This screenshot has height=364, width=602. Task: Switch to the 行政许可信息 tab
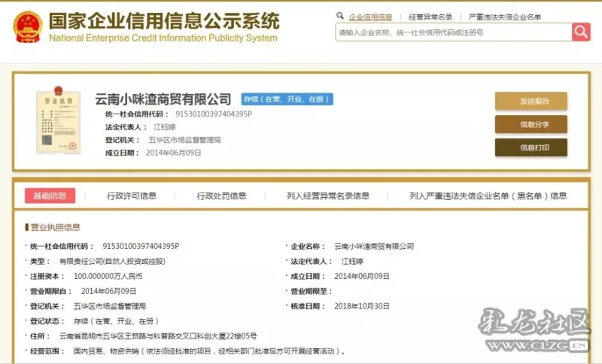coord(132,196)
